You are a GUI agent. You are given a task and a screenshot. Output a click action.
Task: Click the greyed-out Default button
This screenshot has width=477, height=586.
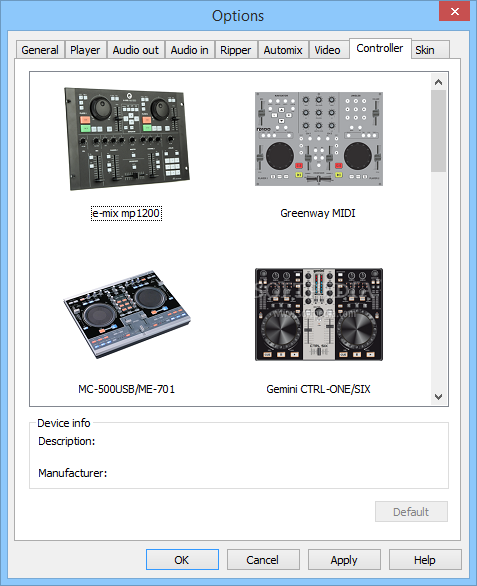[411, 511]
